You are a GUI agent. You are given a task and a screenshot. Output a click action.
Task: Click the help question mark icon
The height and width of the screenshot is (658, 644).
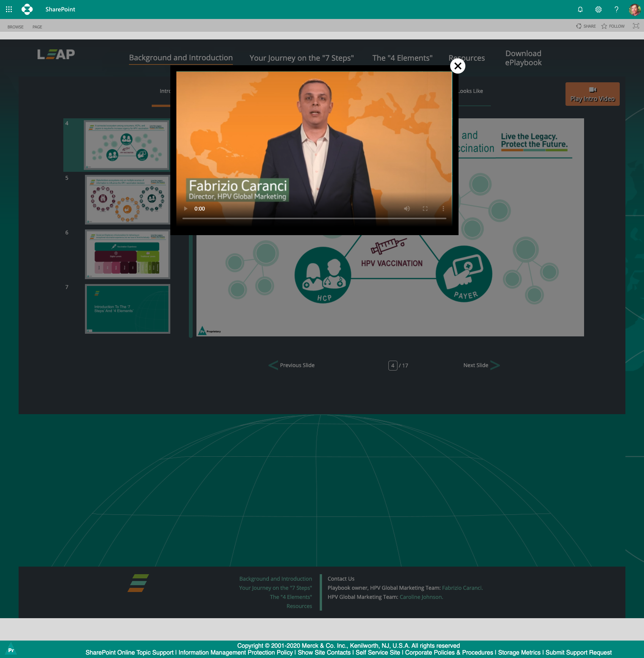point(616,9)
